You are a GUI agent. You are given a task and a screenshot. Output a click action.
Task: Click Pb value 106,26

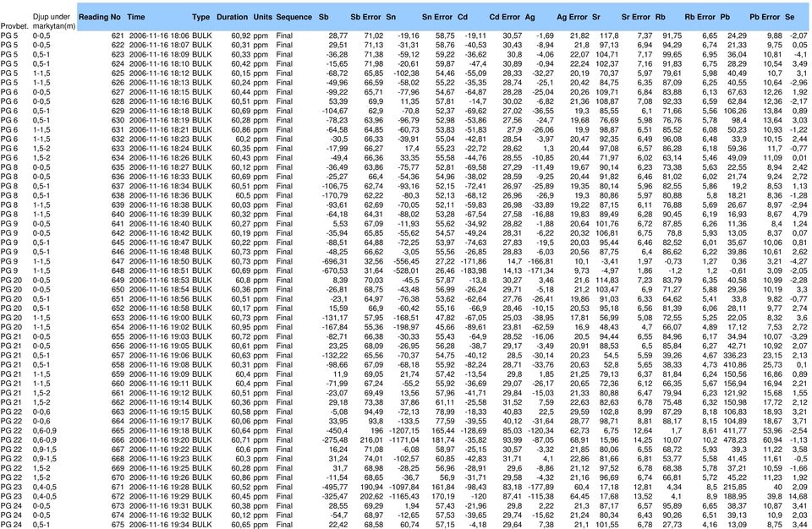click(733, 111)
